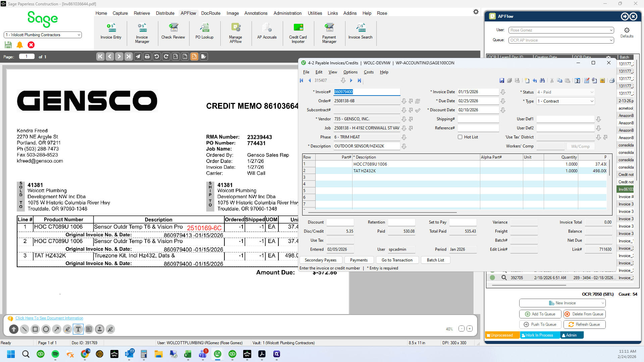644x362 pixels.
Task: Open the Click Here To See Document Information link
Action: (x=49, y=318)
